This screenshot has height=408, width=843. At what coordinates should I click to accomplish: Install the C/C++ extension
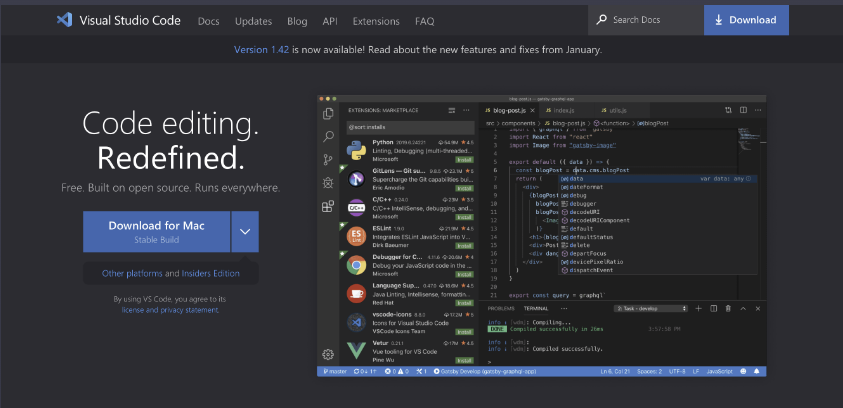point(464,217)
